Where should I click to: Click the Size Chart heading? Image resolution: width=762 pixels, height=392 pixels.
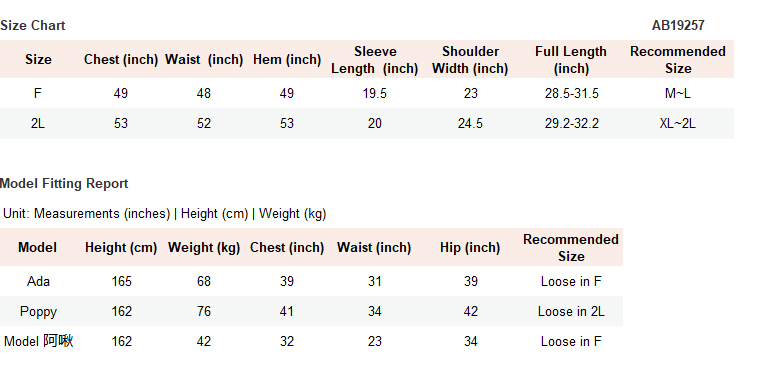[x=33, y=25]
